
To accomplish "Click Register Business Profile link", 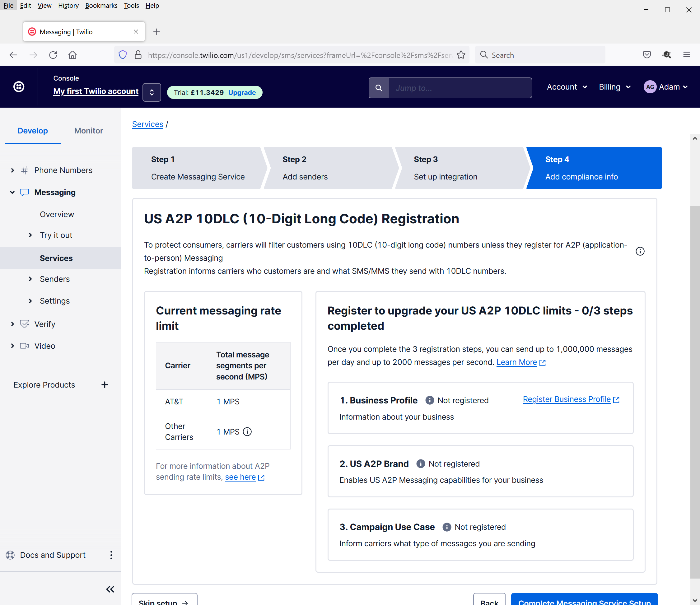I will pyautogui.click(x=567, y=399).
